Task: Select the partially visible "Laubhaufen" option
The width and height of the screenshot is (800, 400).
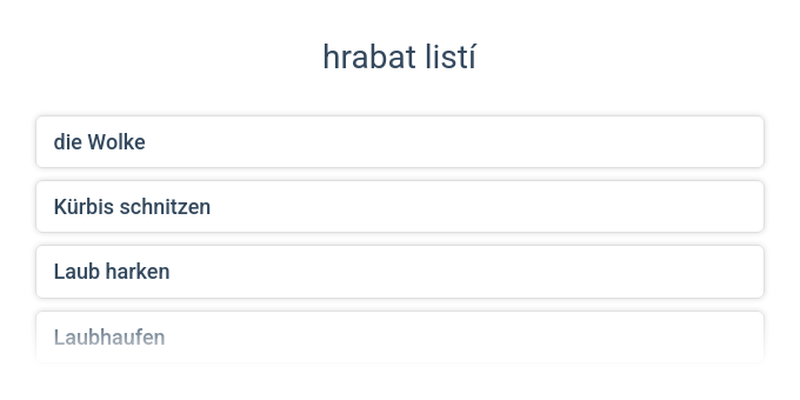Action: coord(400,337)
